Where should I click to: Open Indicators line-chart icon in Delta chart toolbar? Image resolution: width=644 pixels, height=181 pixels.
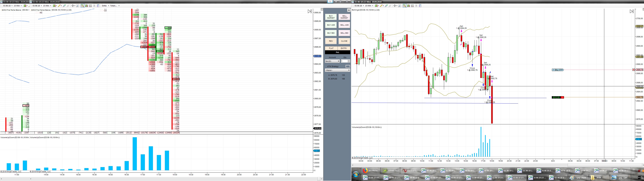point(90,6)
